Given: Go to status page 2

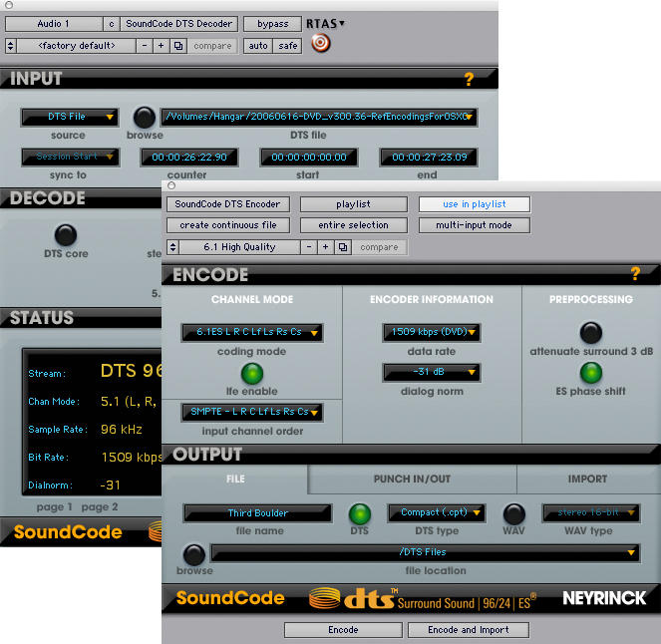Looking at the screenshot, I should click(100, 507).
